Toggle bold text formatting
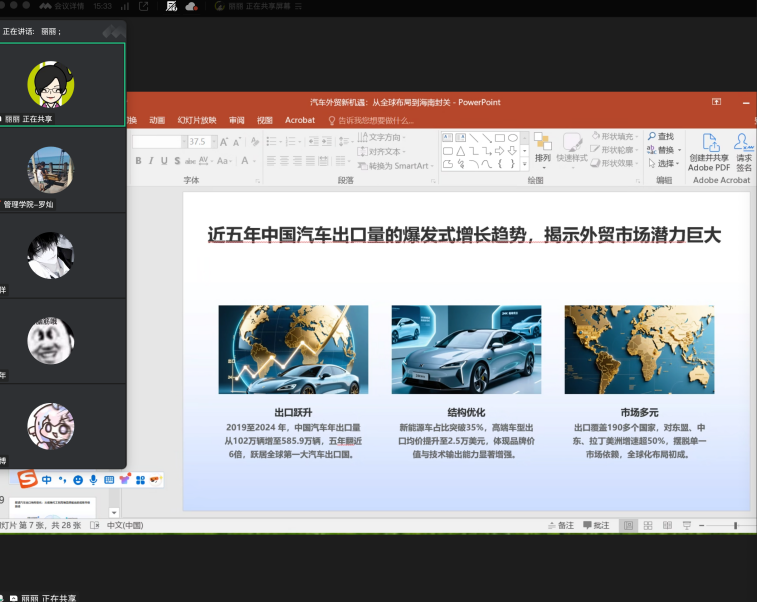 point(138,161)
